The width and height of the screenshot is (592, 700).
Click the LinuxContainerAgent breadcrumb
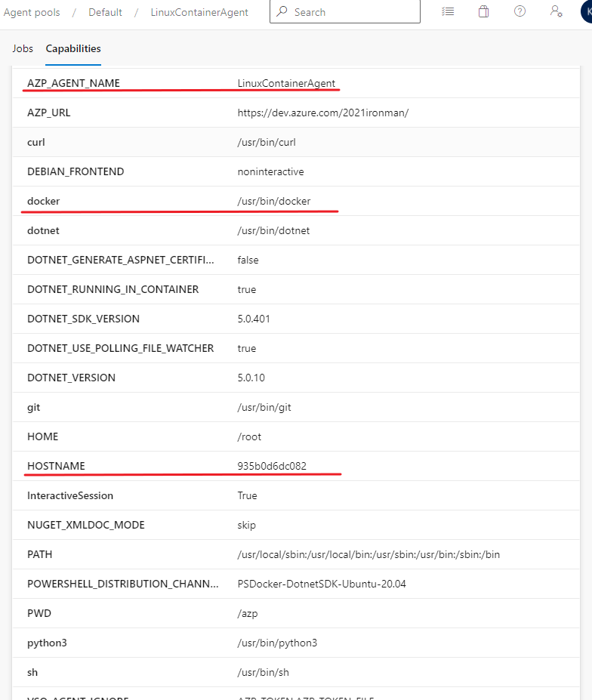tap(199, 12)
